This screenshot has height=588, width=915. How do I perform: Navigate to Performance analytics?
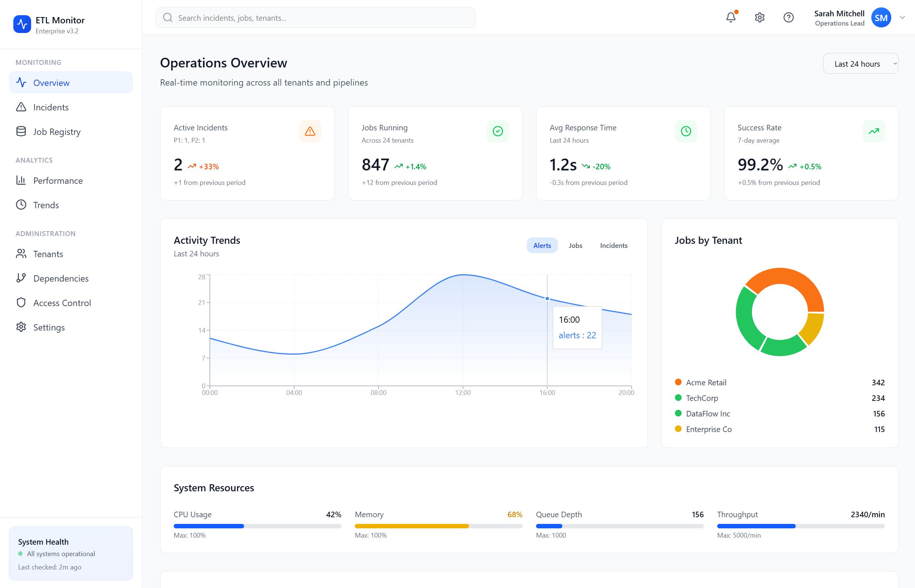71,180
